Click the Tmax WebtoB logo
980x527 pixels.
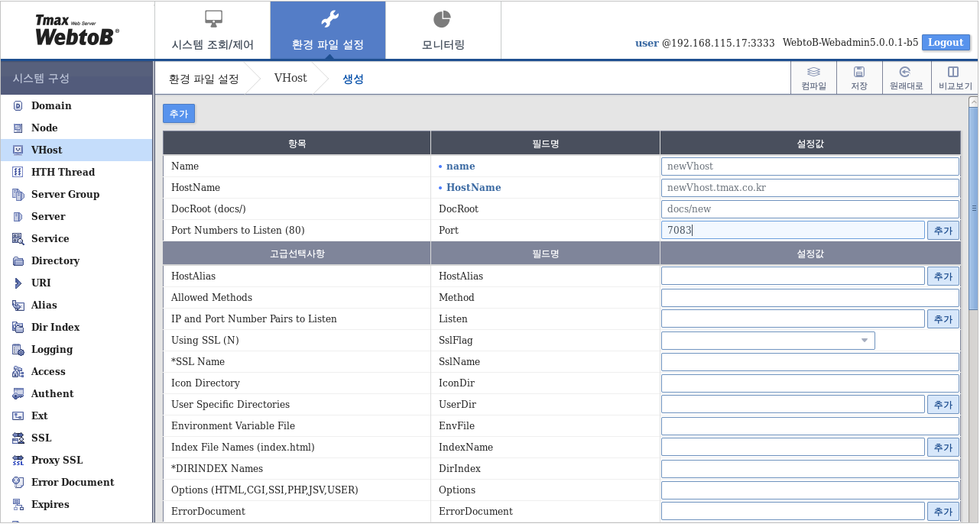pos(76,31)
